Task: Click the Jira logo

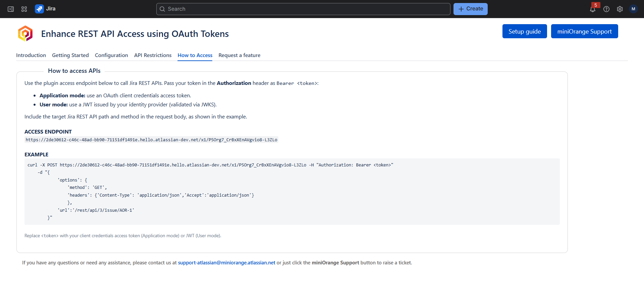Action: coord(45,9)
